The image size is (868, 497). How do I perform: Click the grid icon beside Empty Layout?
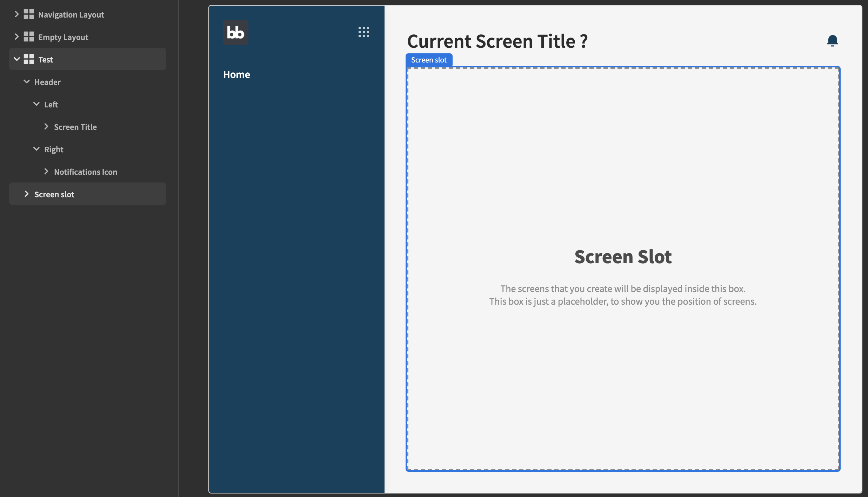click(x=29, y=37)
